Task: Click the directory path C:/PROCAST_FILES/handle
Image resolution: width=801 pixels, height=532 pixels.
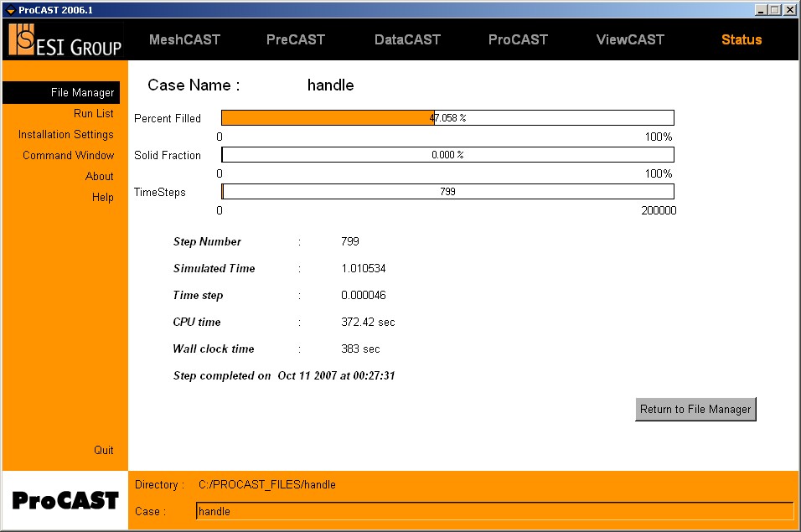Action: coord(267,484)
